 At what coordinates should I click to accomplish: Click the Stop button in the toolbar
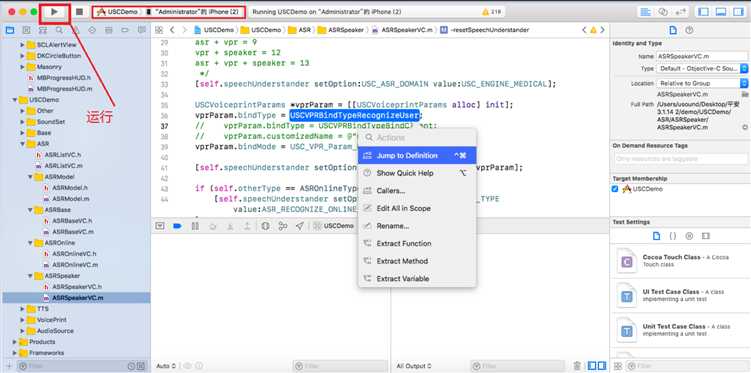point(80,11)
